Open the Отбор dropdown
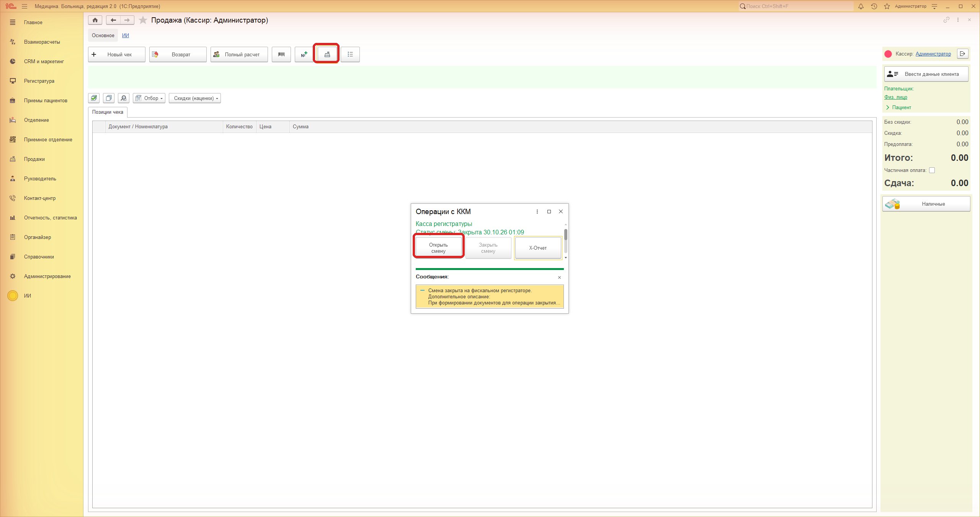 coord(149,98)
